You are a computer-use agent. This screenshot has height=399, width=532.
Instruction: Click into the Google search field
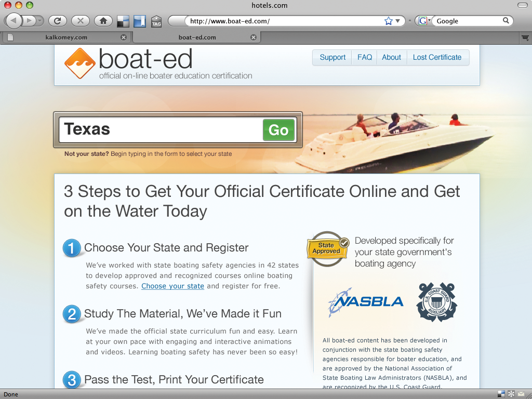click(468, 21)
